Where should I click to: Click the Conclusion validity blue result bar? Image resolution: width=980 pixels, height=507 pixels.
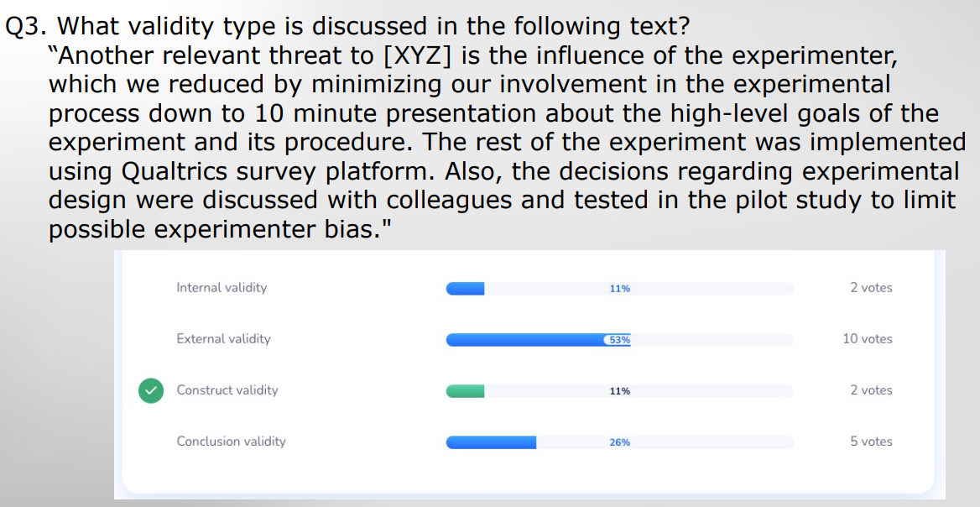coord(491,442)
